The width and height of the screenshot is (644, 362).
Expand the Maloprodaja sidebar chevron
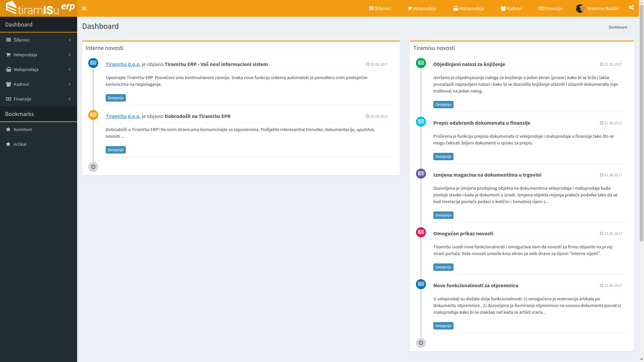(70, 69)
